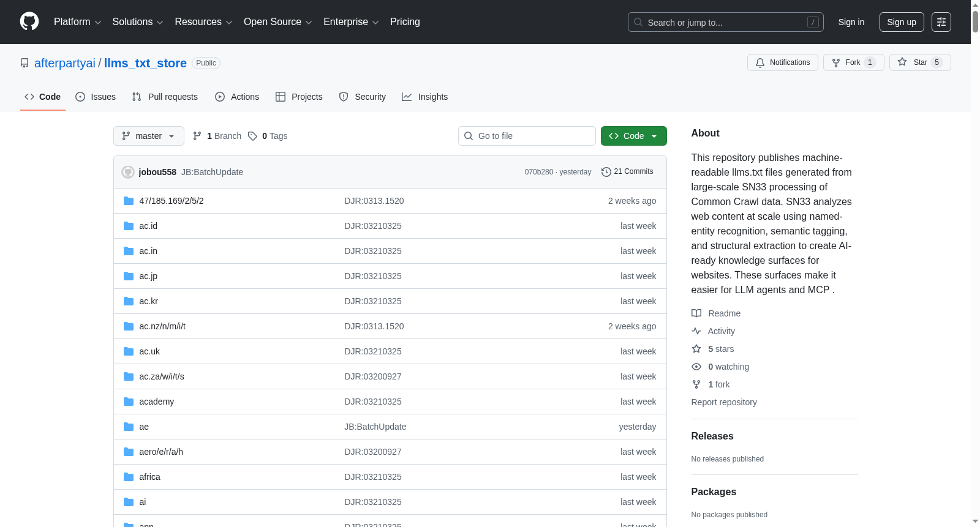Click the folder icon for ac.jp
The image size is (980, 527).
tap(129, 276)
